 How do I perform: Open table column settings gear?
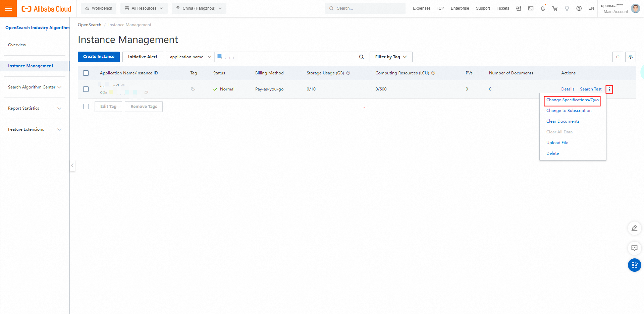coord(631,57)
